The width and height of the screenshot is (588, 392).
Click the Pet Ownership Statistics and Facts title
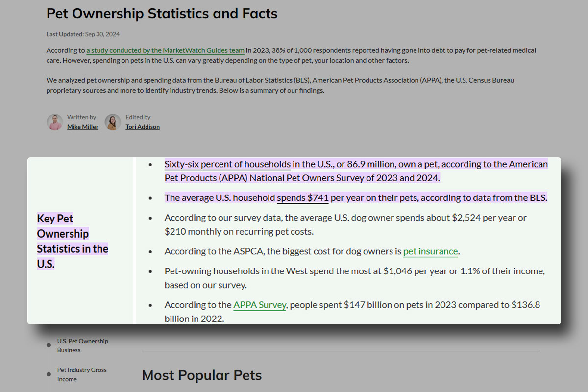pos(162,13)
